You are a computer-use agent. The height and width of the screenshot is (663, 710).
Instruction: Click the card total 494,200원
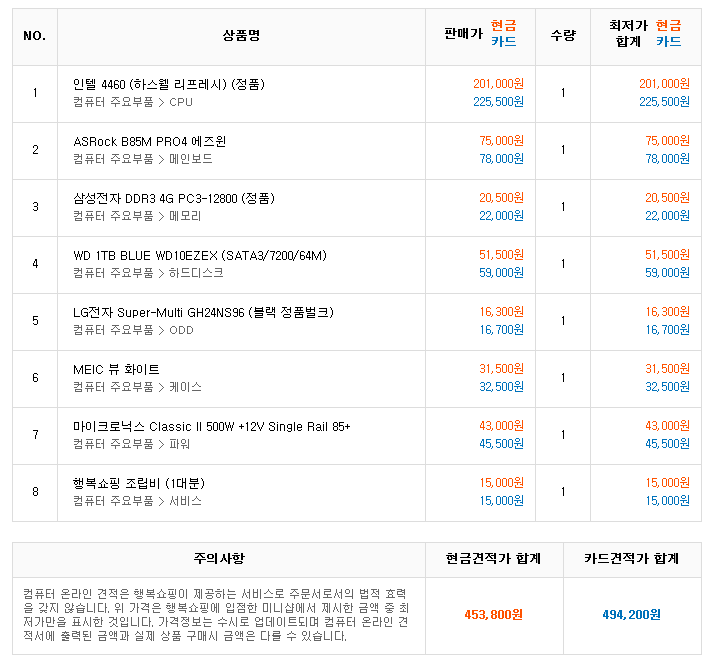pos(632,615)
